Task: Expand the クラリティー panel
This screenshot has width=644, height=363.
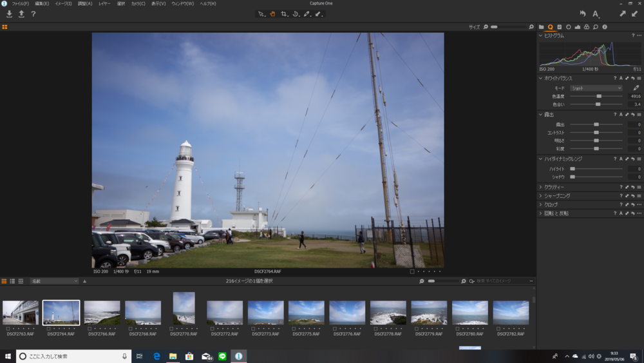Action: coord(540,187)
